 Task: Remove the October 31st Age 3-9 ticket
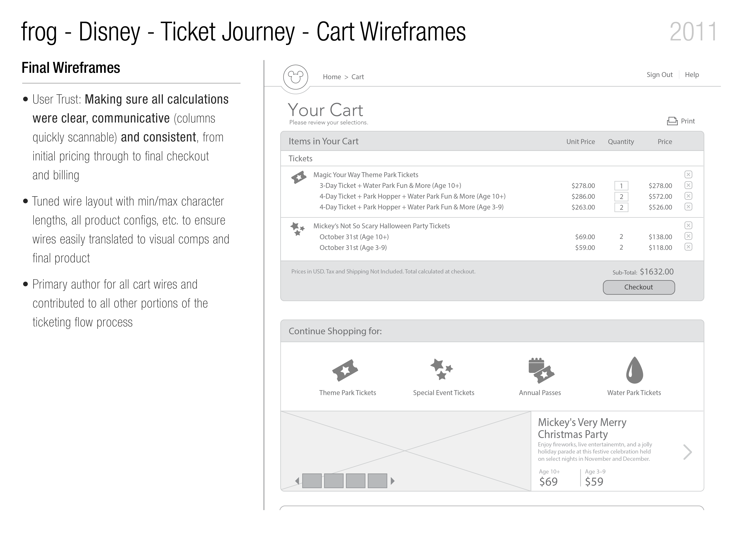(x=688, y=247)
